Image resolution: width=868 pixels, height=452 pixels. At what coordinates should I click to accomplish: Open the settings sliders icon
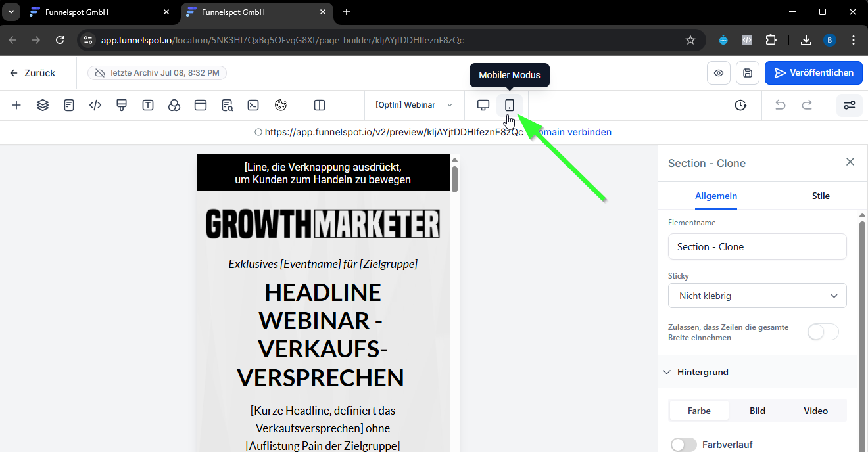click(850, 105)
